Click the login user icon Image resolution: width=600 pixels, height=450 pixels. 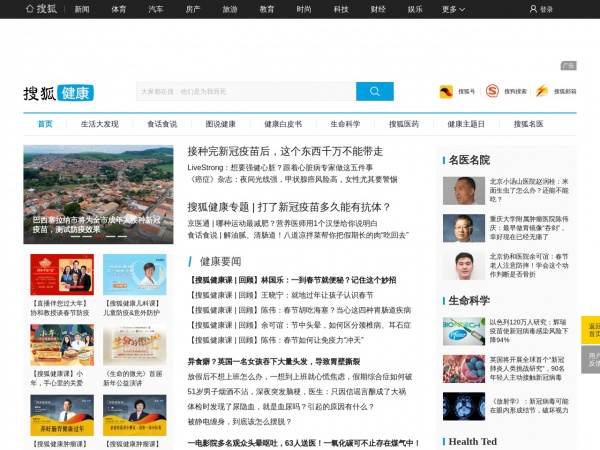[533, 9]
